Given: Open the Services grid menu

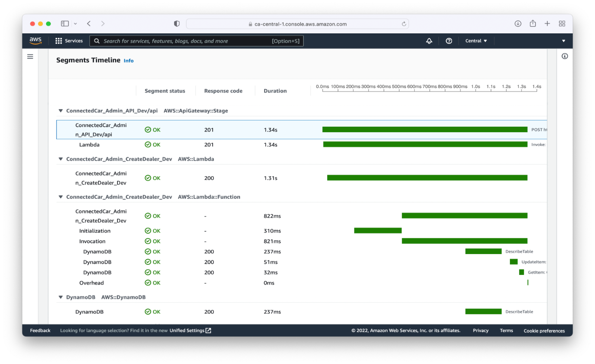Looking at the screenshot, I should 69,41.
